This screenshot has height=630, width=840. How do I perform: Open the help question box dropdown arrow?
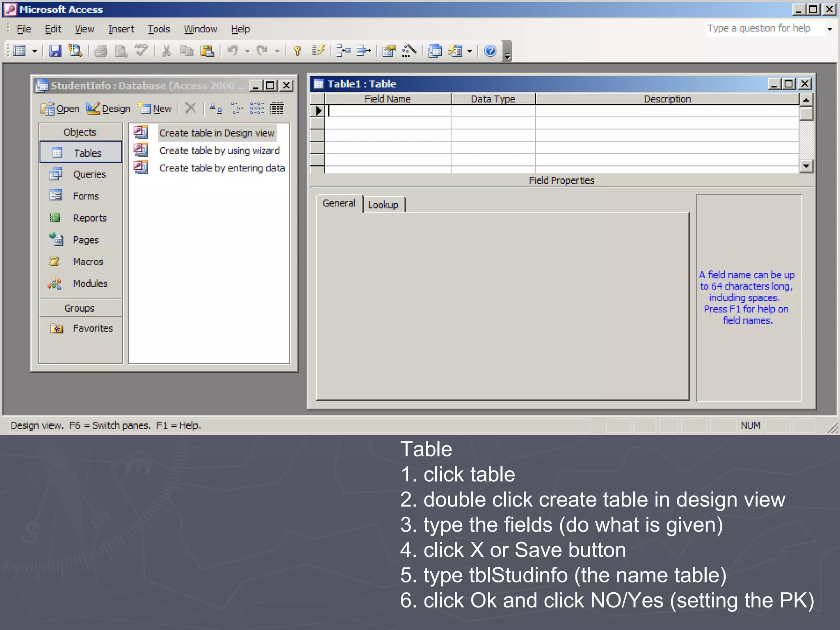(x=830, y=29)
